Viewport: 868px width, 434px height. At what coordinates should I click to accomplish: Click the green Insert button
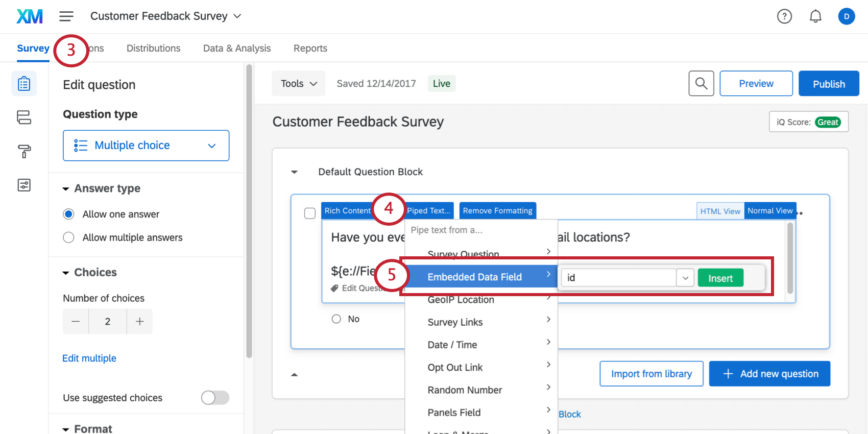click(x=720, y=278)
